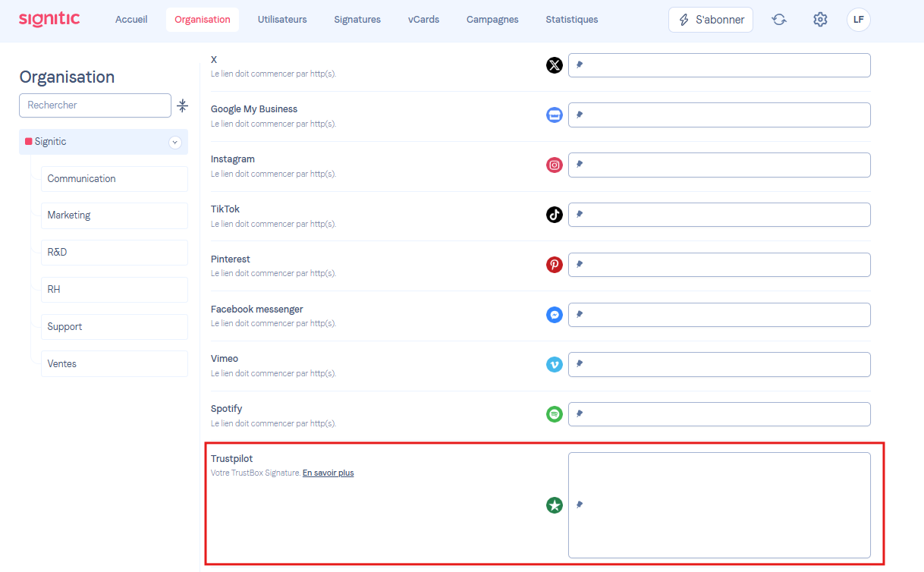This screenshot has height=572, width=924.
Task: Click the Organisation sidebar heading
Action: (x=67, y=77)
